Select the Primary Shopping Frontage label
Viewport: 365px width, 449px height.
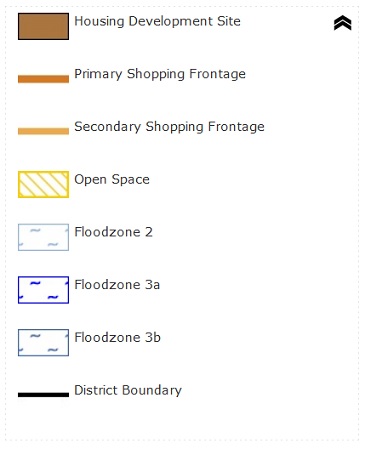click(160, 74)
